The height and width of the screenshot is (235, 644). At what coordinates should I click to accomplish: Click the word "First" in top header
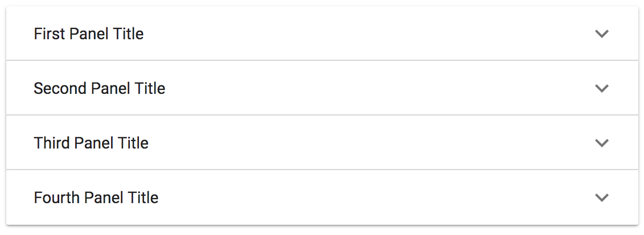point(50,34)
